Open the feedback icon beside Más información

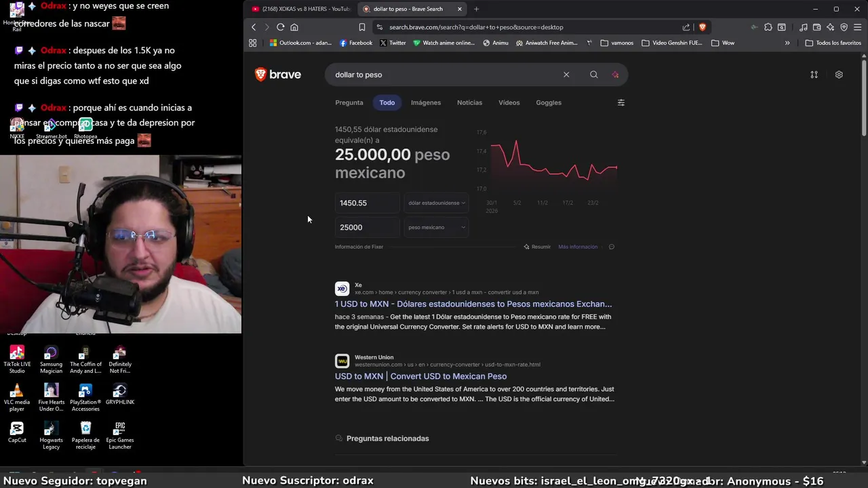pyautogui.click(x=612, y=247)
